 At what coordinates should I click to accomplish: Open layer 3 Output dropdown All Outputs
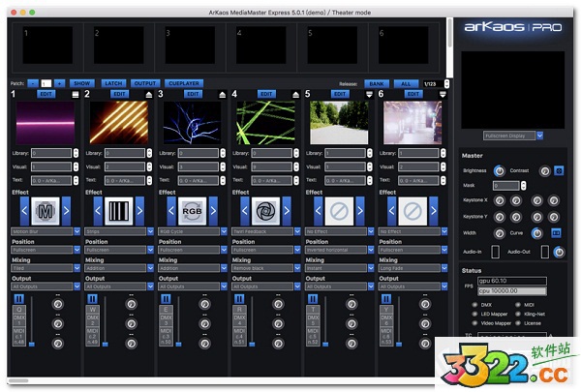click(193, 286)
